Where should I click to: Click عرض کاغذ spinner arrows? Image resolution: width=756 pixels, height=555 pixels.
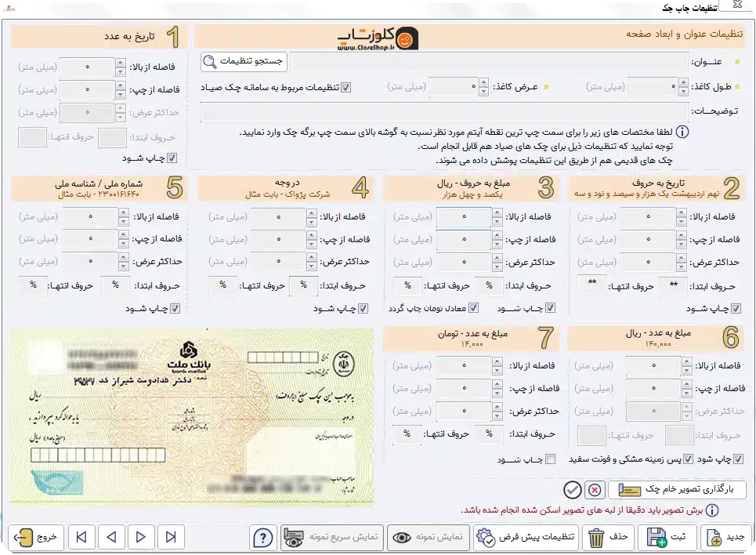483,87
